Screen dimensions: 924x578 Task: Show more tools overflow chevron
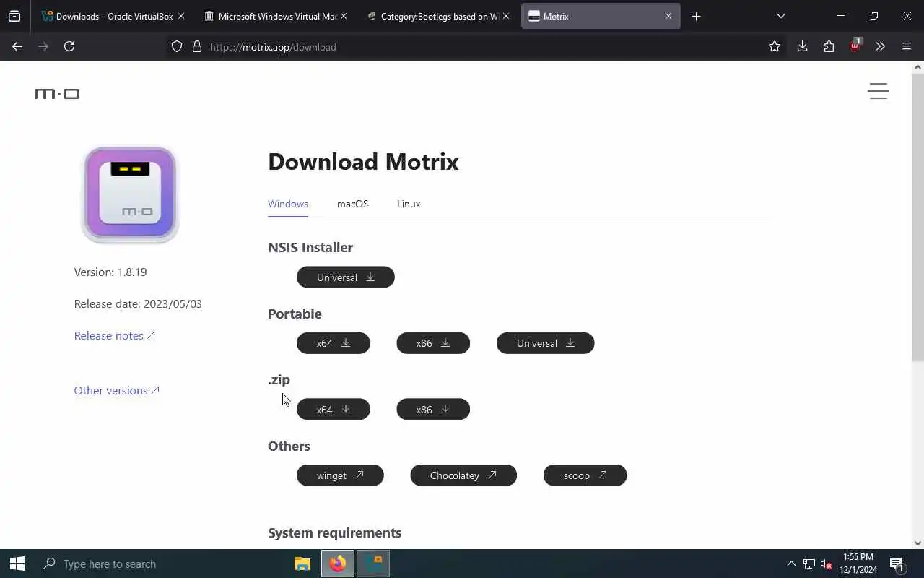880,46
